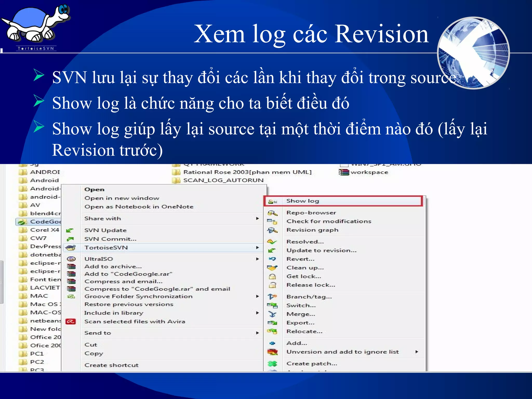Select Scan selected files with Avira
The height and width of the screenshot is (399, 532).
pyautogui.click(x=135, y=322)
